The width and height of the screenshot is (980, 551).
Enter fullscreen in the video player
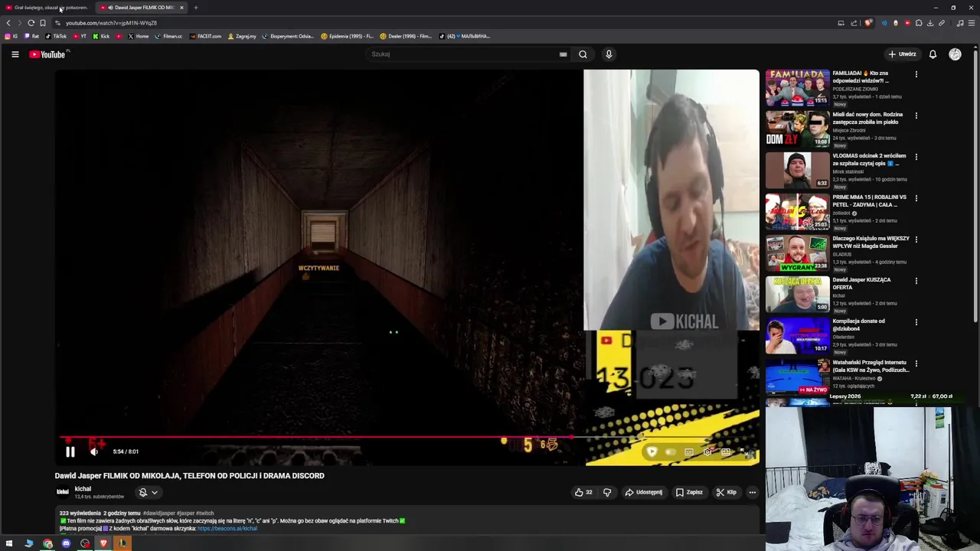[x=745, y=452]
